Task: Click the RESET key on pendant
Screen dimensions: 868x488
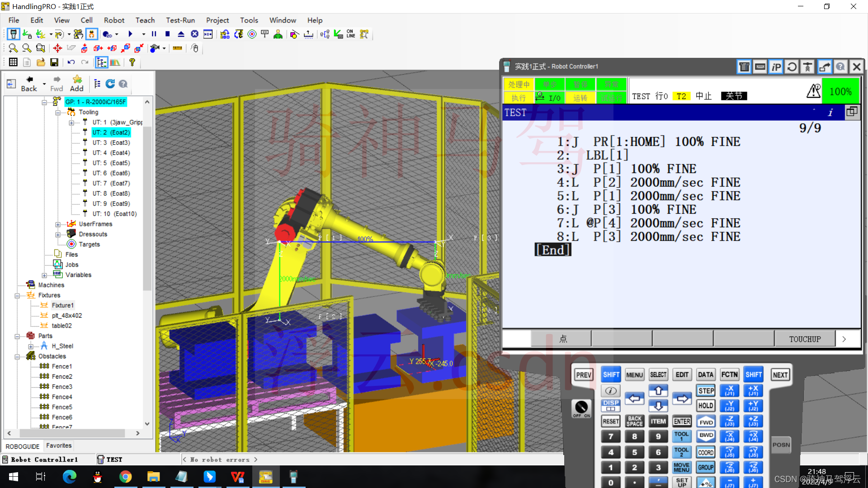Action: point(610,421)
